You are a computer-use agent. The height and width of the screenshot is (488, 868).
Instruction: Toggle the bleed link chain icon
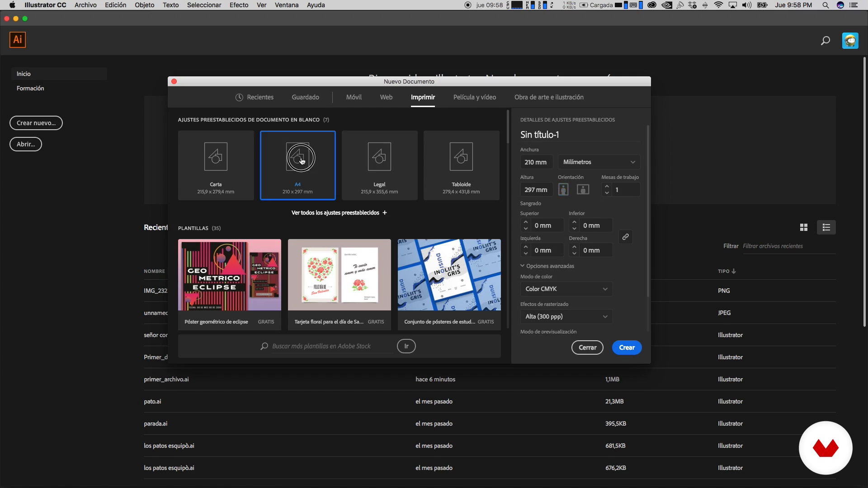pyautogui.click(x=626, y=237)
